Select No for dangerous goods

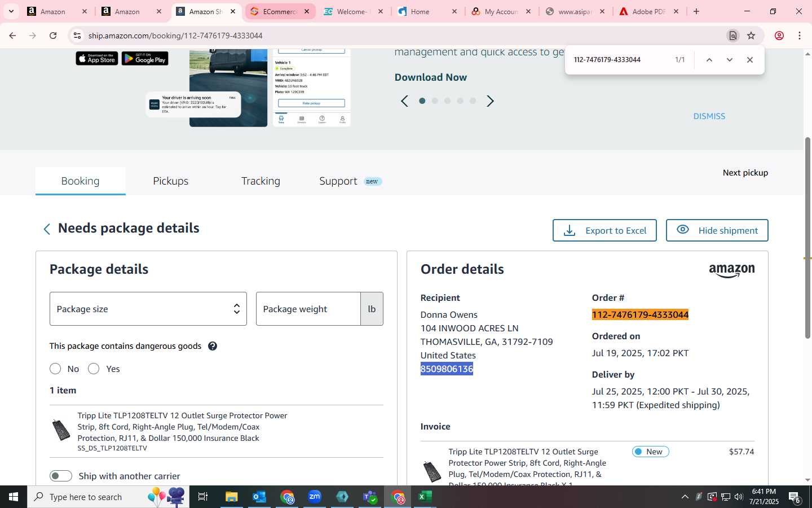tap(55, 369)
